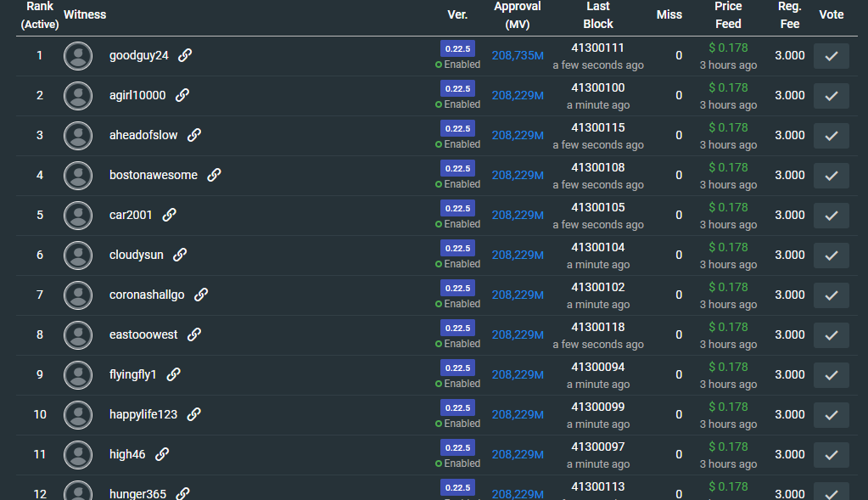Click the link icon beside flyingfly1
This screenshot has width=868, height=500.
(x=173, y=374)
